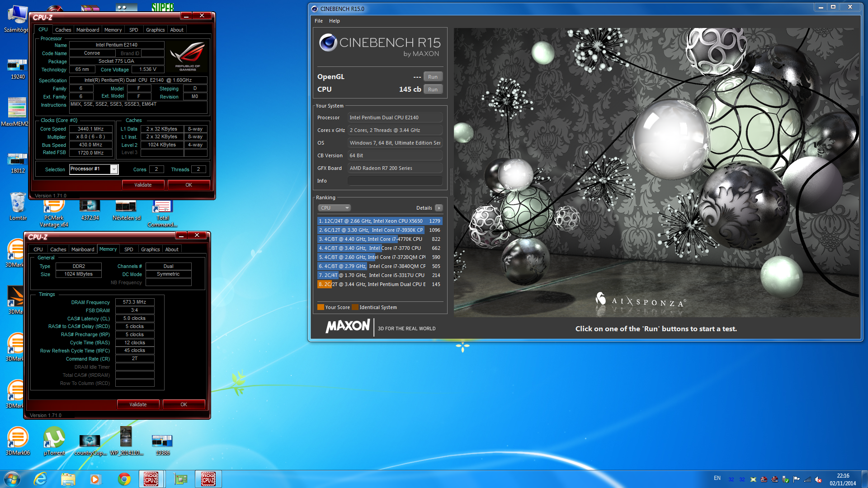868x488 pixels.
Task: Switch to SPD tab in top CPU-Z
Action: tap(133, 30)
